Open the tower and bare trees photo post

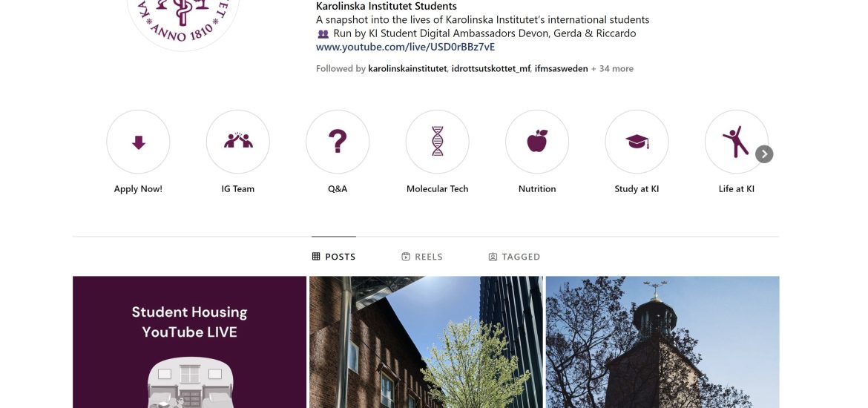pyautogui.click(x=662, y=342)
